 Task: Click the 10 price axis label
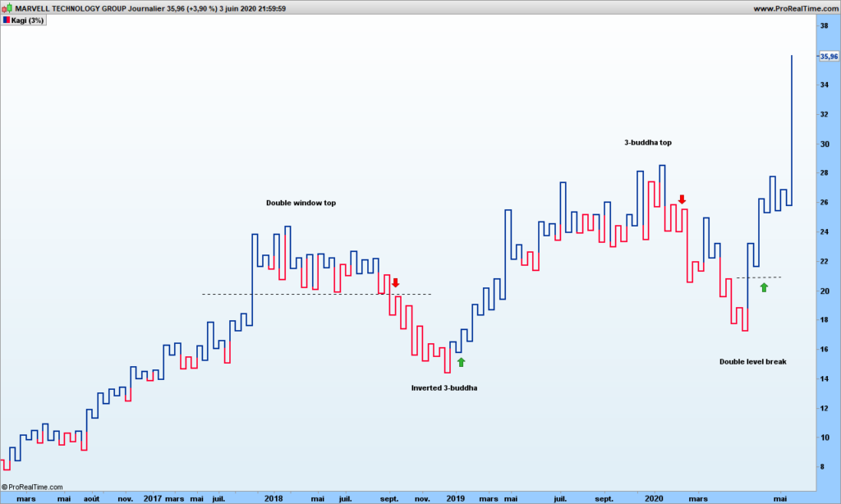825,438
